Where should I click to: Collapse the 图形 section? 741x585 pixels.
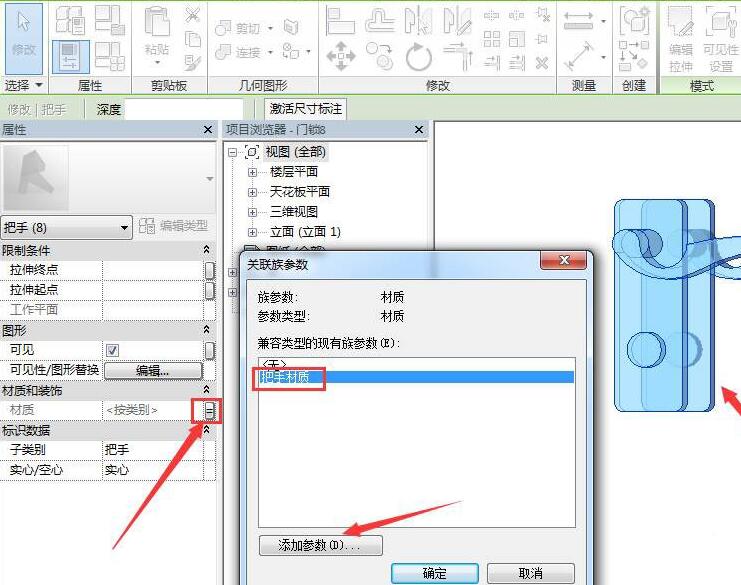tap(207, 329)
